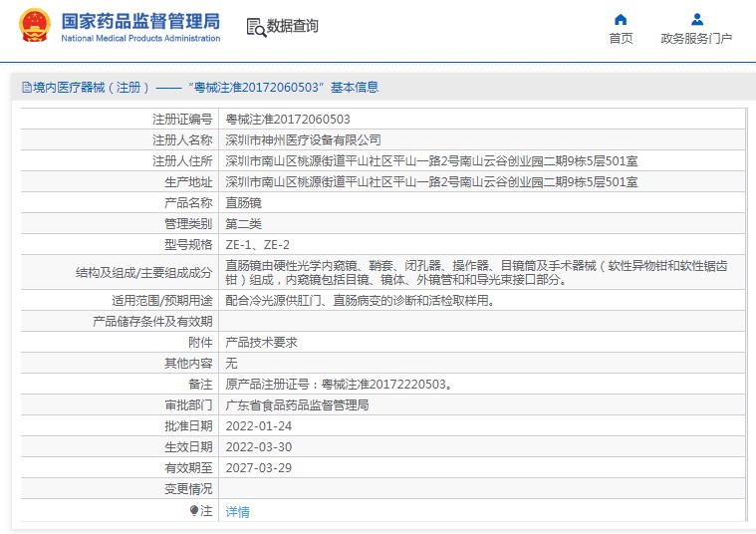Click the document icon before 境内医疗器械
This screenshot has width=756, height=534.
(27, 88)
